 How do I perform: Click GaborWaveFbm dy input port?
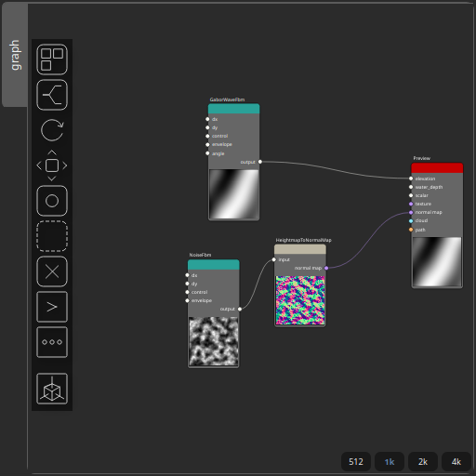[x=207, y=127]
